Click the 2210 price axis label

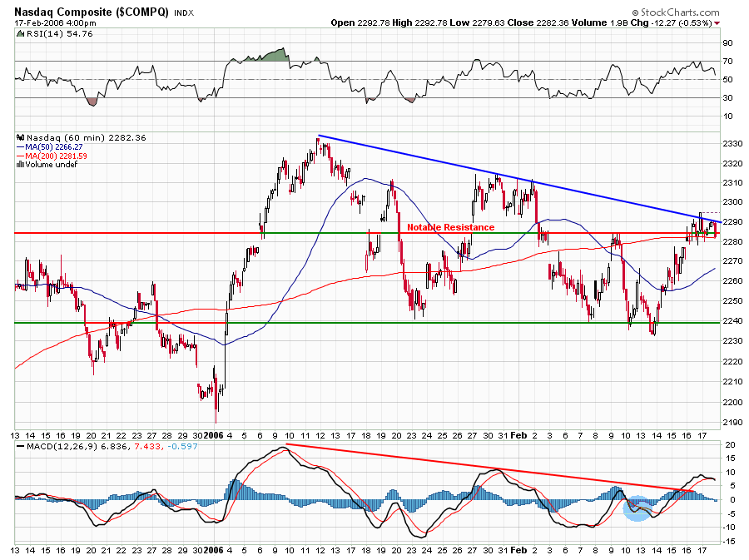(732, 381)
